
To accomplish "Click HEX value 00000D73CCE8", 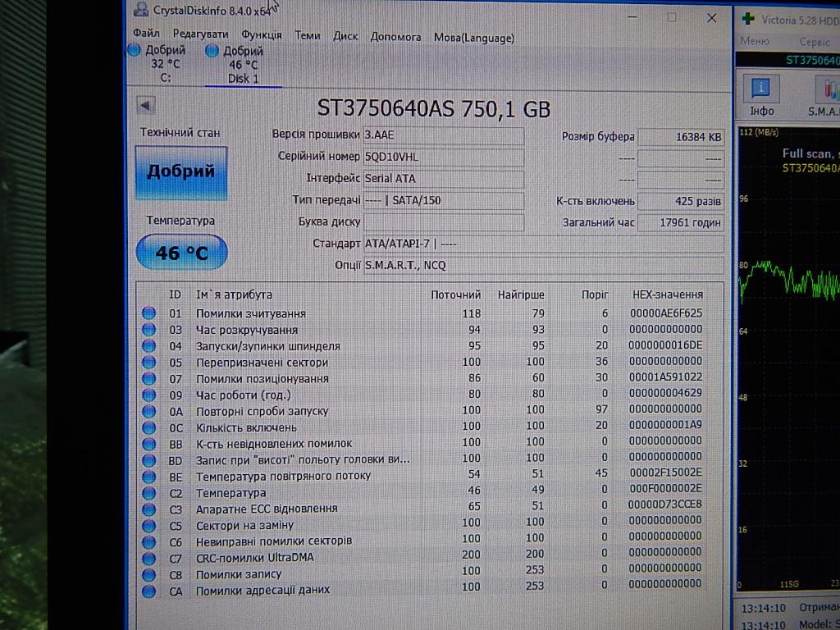I will 664,504.
